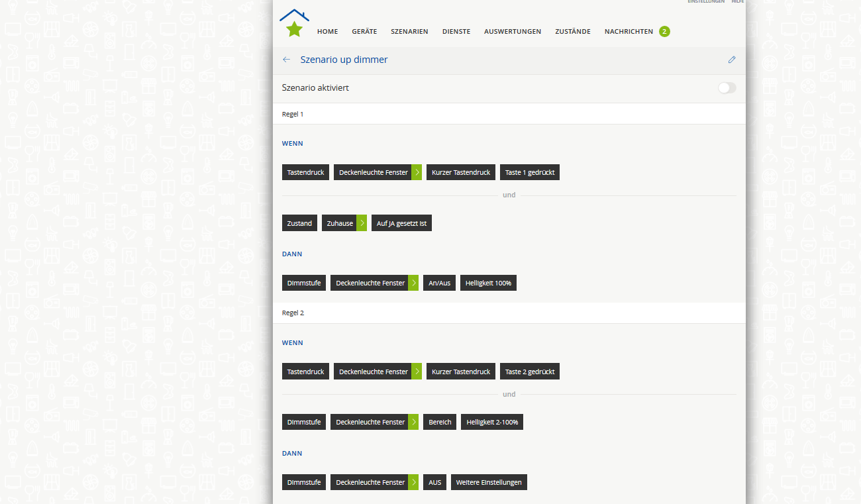Expand Deckenleuchte Fenster chevron in Regel 1 DANN
The width and height of the screenshot is (861, 504).
pos(413,283)
